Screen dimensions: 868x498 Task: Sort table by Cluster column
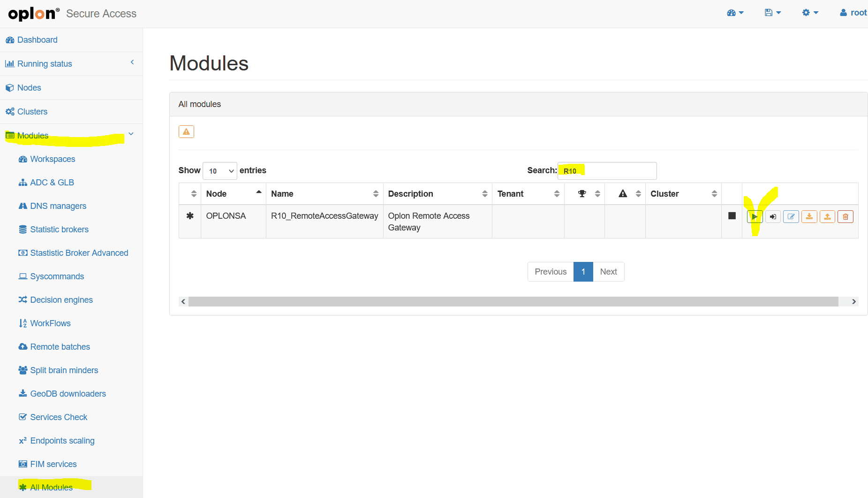(683, 194)
